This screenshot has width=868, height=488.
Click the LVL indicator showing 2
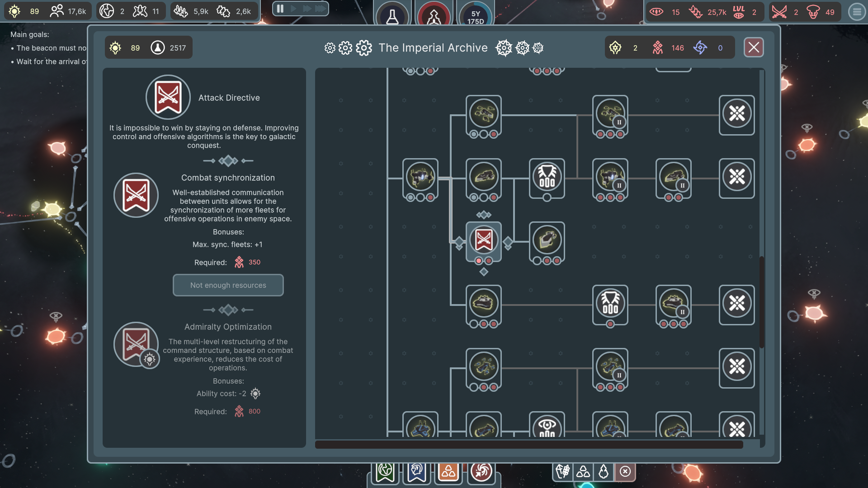739,12
